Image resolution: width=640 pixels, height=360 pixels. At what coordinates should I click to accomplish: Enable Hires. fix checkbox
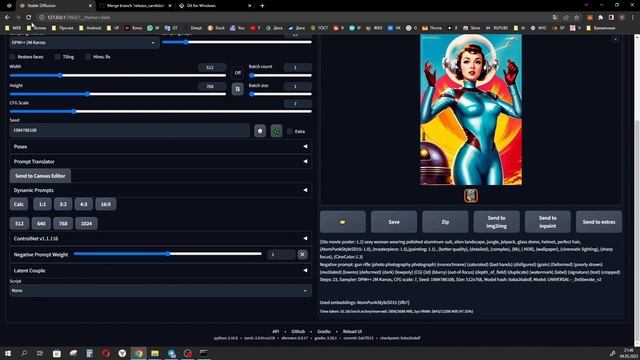88,57
